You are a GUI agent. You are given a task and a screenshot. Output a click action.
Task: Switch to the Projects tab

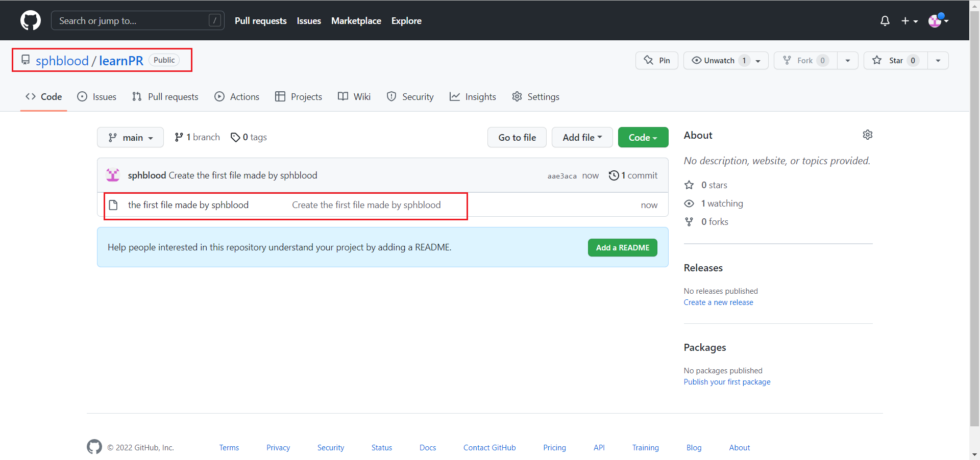pyautogui.click(x=299, y=96)
